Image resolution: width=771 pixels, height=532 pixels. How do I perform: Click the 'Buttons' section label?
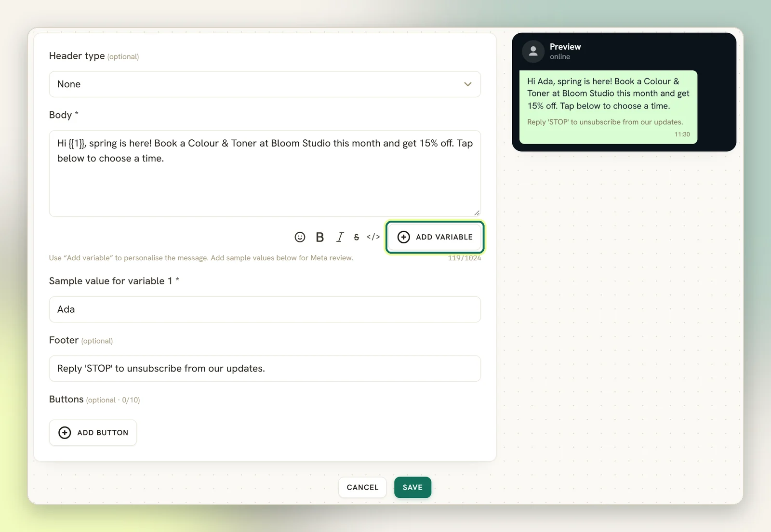coord(66,399)
